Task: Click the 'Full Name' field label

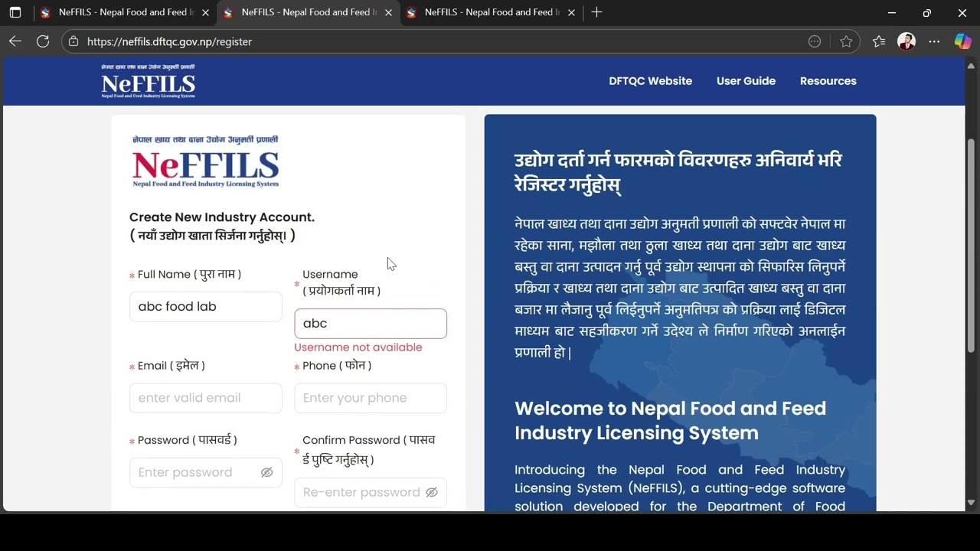Action: click(x=189, y=274)
